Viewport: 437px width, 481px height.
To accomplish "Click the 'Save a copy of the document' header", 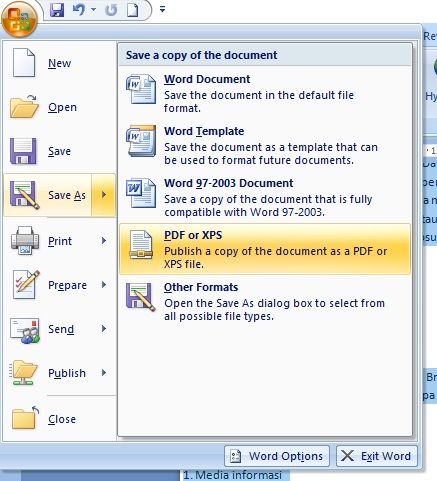I will [201, 55].
